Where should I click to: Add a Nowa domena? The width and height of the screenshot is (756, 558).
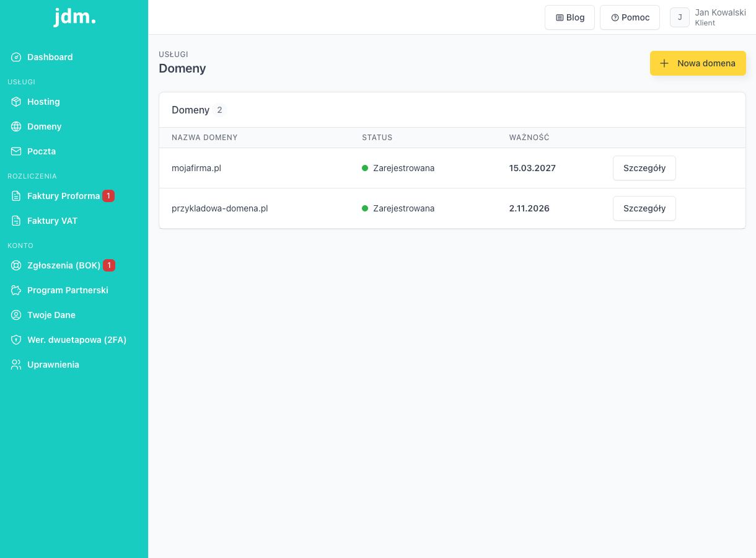click(698, 63)
